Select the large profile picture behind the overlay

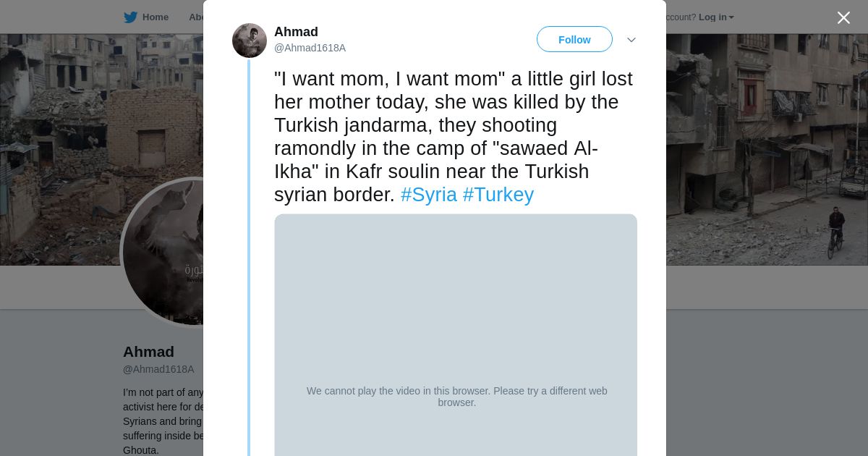(x=163, y=253)
